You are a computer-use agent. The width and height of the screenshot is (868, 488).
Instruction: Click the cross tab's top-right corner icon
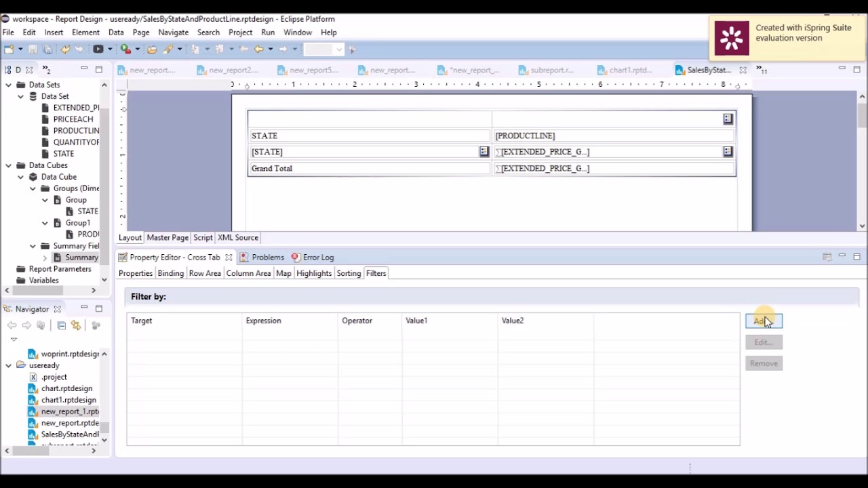coord(728,119)
